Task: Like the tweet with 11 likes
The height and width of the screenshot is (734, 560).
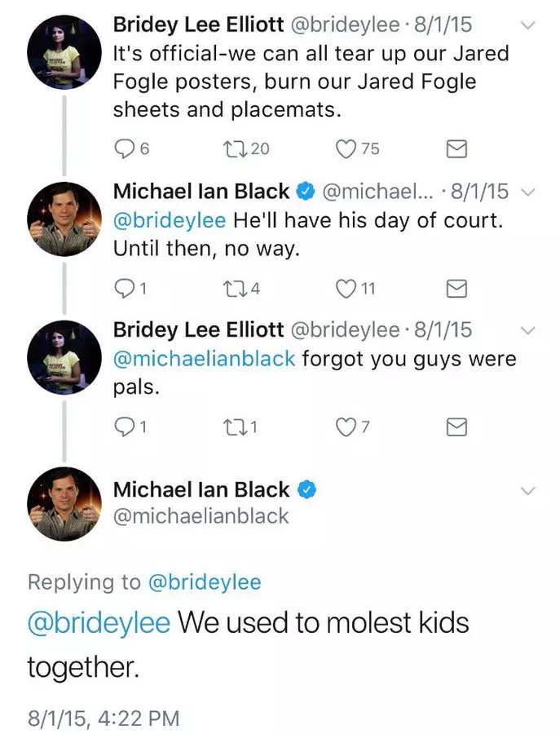Action: [x=346, y=288]
